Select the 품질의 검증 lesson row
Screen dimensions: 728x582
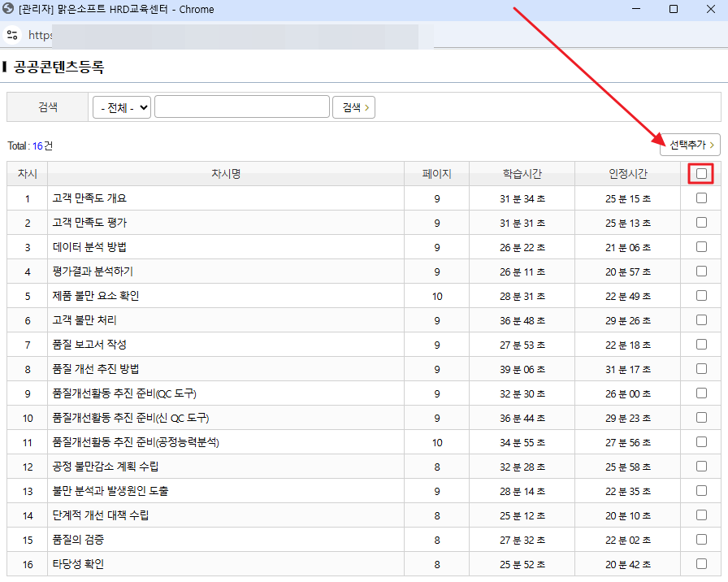[x=78, y=540]
